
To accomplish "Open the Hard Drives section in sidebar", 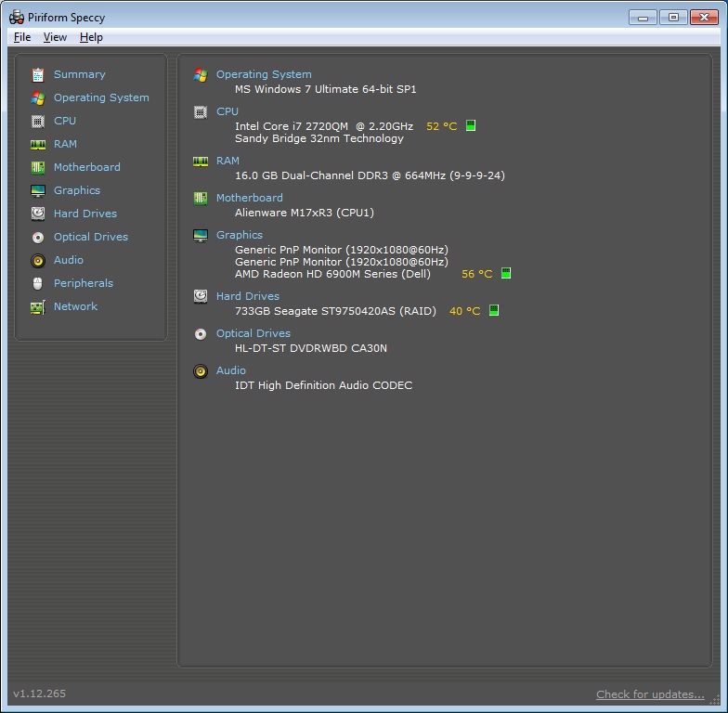I will click(85, 214).
